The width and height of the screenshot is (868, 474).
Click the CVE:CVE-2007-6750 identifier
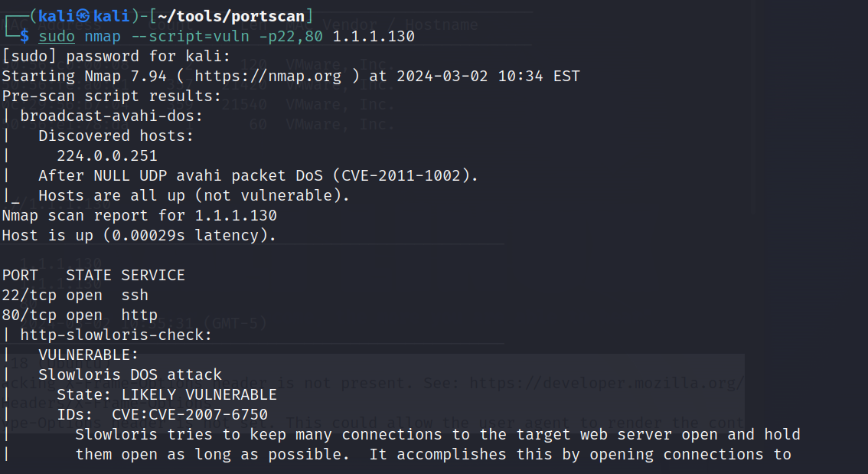coord(190,415)
